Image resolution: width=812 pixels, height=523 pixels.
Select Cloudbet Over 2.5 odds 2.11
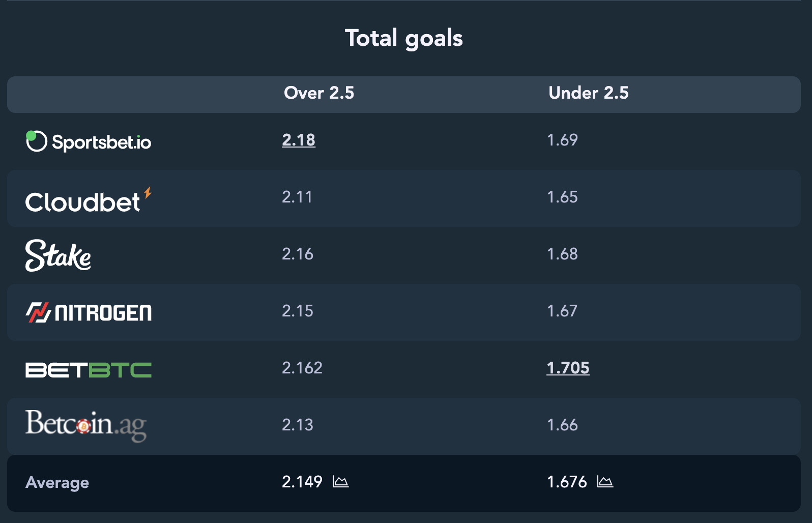[297, 197]
